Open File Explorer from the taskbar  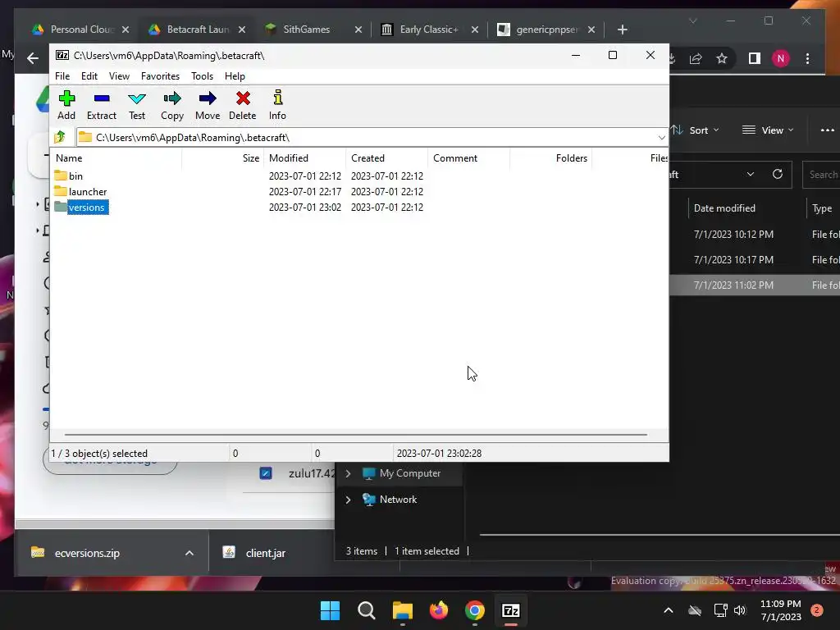[402, 610]
